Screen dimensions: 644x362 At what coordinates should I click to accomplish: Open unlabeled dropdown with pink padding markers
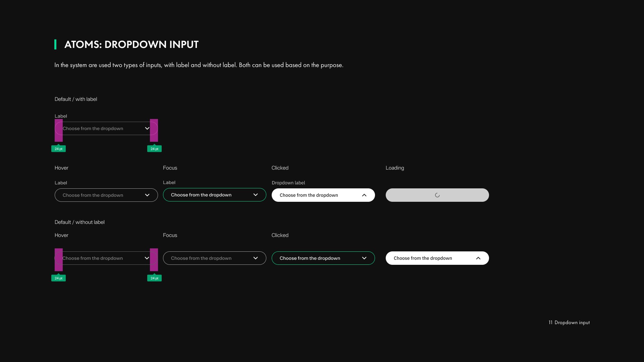point(101,258)
